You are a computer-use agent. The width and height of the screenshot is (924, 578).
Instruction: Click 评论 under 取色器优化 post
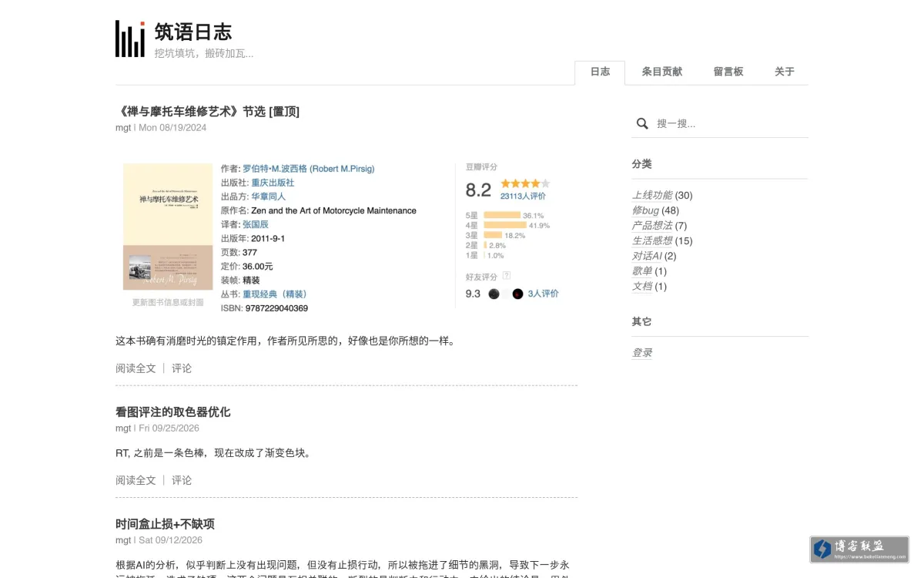point(182,480)
